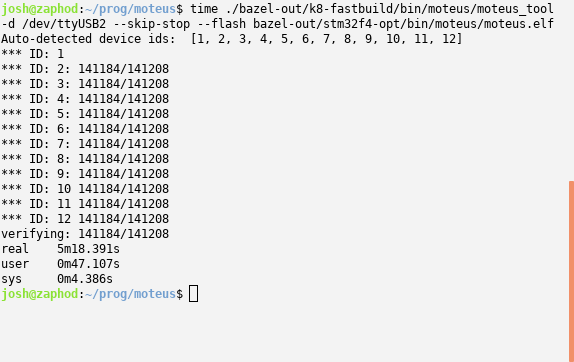Click the '*** ID: 10 141184/141208' line
Image resolution: width=574 pixels, height=362 pixels.
(x=85, y=189)
